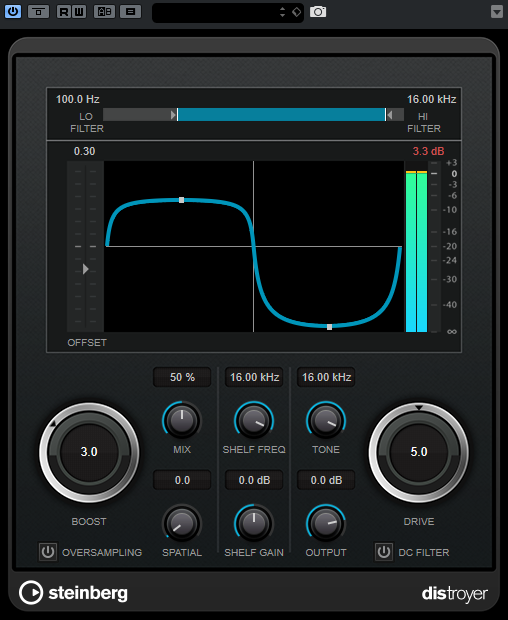Click the bypass effect button
This screenshot has width=508, height=620.
click(x=38, y=12)
